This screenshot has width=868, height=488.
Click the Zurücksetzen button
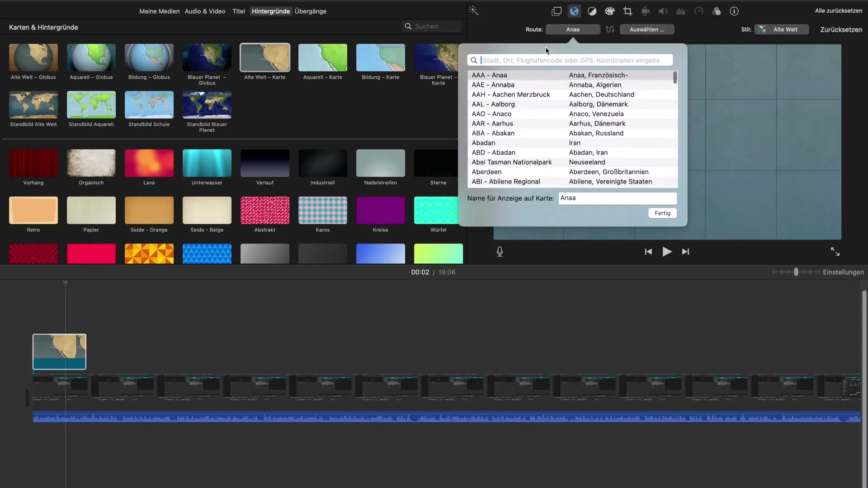tap(841, 29)
